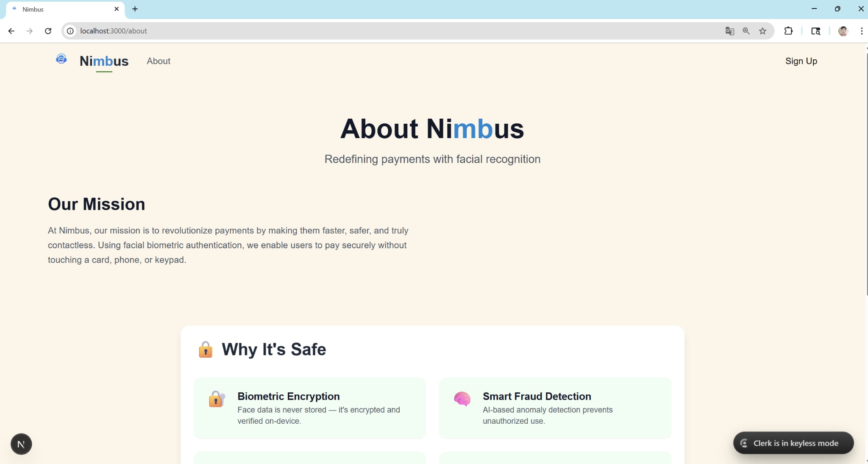Click the padlock icon beside Why It's Safe
Image resolution: width=868 pixels, height=464 pixels.
click(206, 350)
